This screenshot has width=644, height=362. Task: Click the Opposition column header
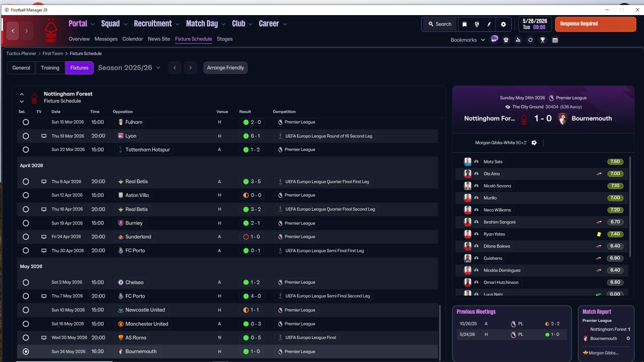123,112
